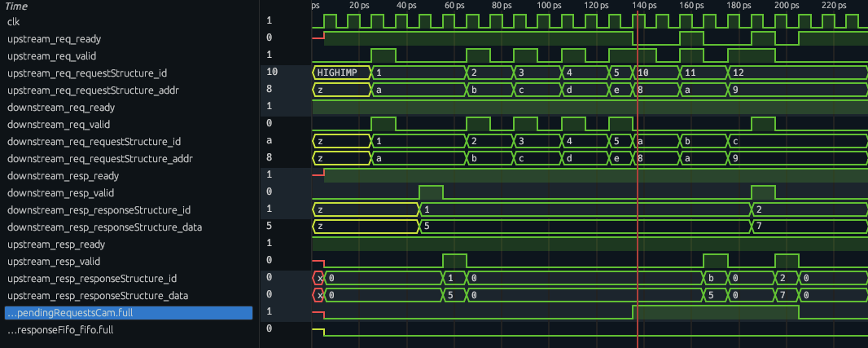868x348 pixels.
Task: Click the highlighted pendingRequestsCam.full signal
Action: [x=71, y=312]
